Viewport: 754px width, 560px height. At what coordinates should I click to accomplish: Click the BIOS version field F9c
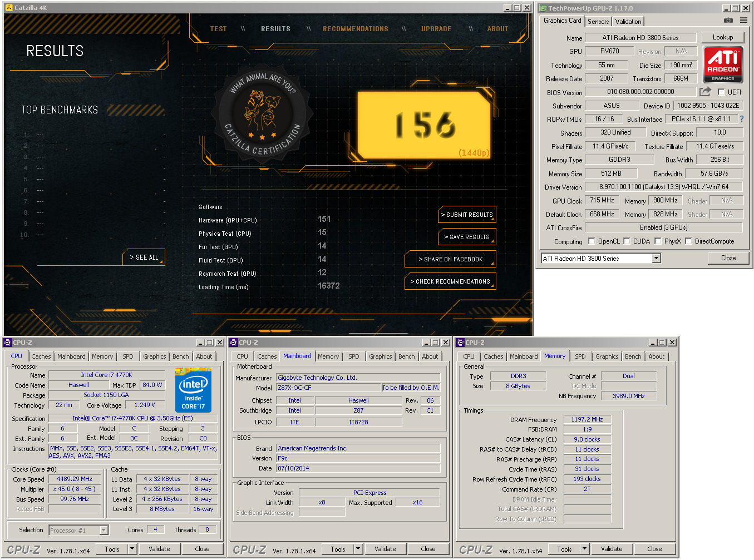point(358,458)
